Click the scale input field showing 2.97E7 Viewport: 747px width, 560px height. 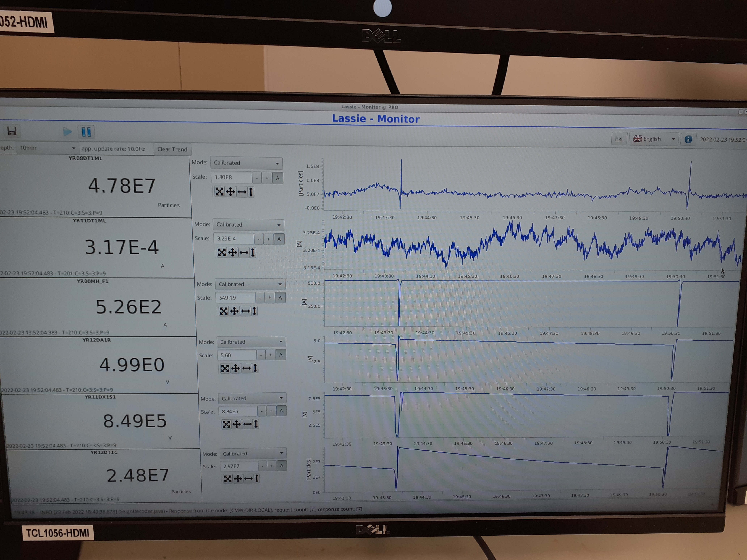(x=239, y=466)
